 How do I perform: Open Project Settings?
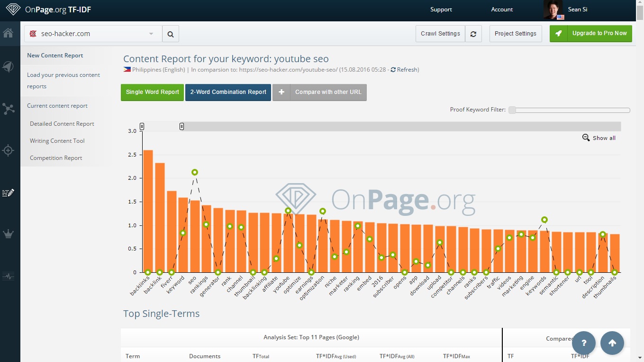coord(515,34)
